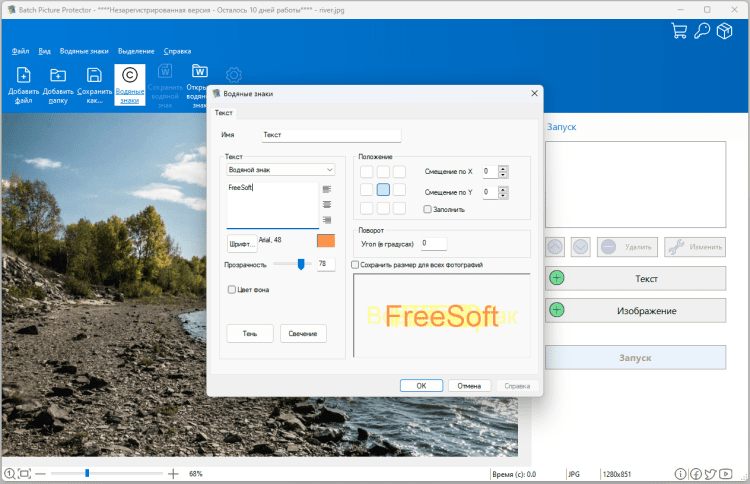The image size is (750, 484).
Task: Open the info icon in status bar
Action: click(680, 473)
